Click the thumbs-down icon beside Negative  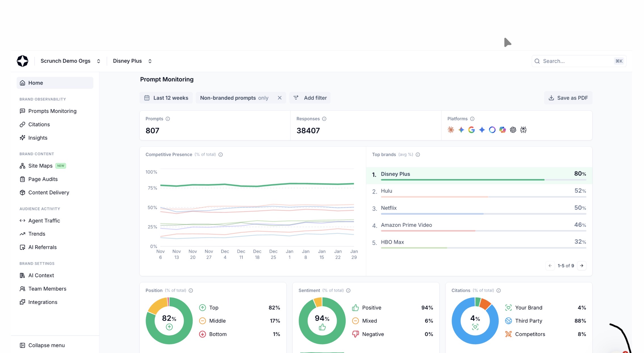click(355, 334)
